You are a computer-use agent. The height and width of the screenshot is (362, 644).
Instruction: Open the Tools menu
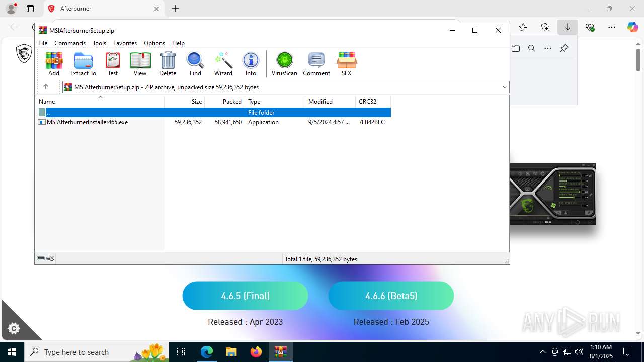click(99, 43)
